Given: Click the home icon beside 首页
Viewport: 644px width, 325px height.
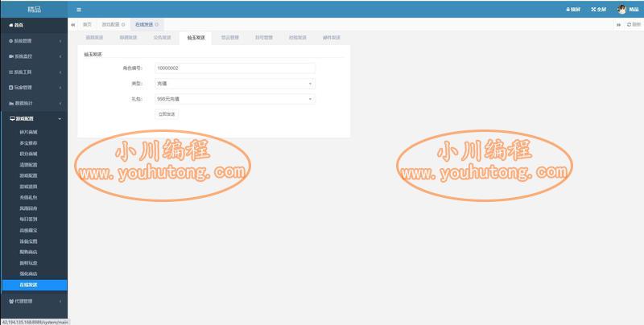Looking at the screenshot, I should pos(11,25).
